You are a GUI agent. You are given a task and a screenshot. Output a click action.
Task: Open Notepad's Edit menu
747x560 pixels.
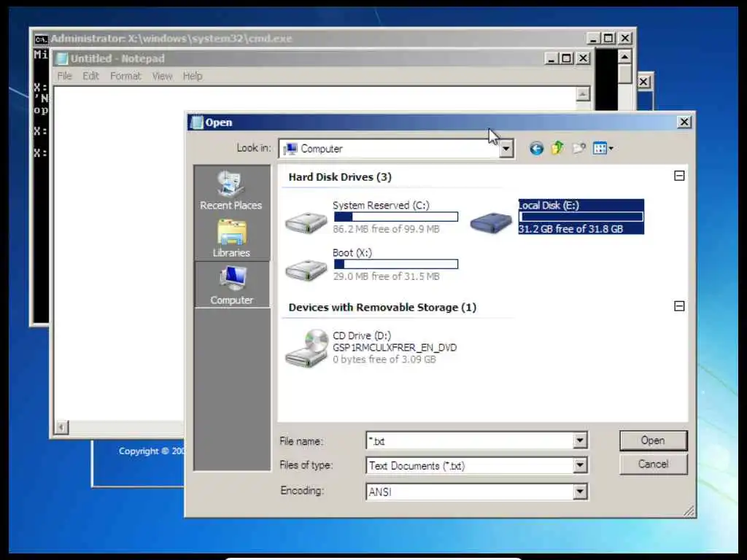tap(90, 76)
